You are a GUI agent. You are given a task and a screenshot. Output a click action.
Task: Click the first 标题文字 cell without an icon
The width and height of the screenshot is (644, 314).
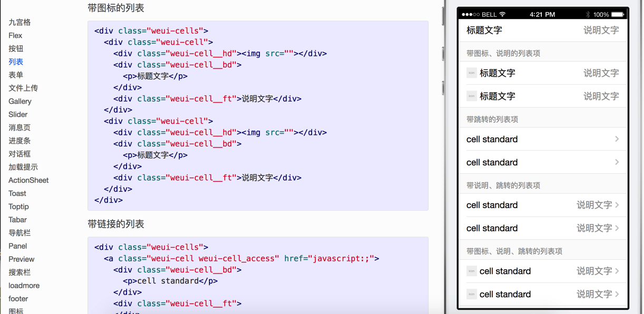(x=543, y=30)
